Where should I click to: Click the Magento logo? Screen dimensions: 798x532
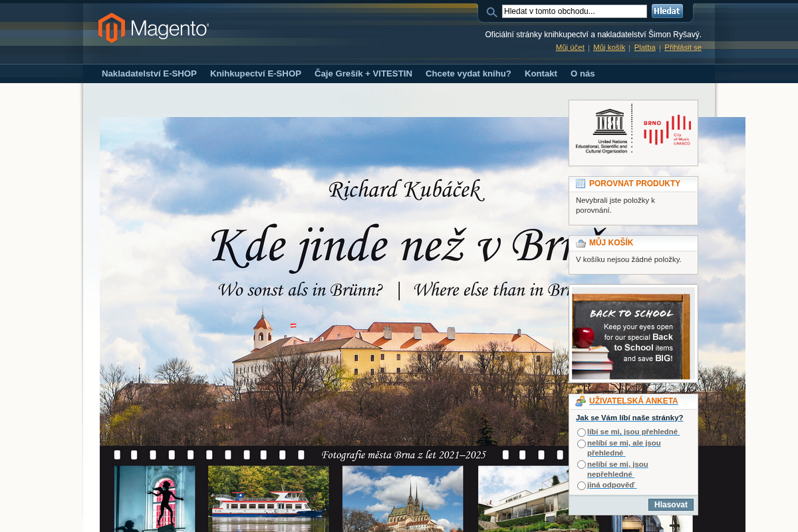click(154, 28)
